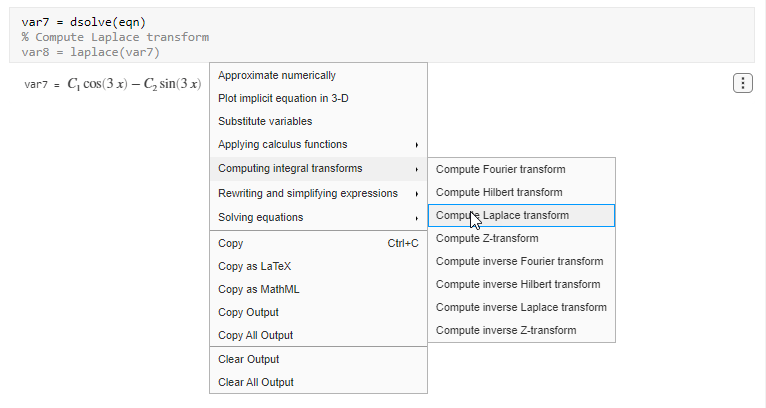Click Copy Output option

tap(248, 312)
